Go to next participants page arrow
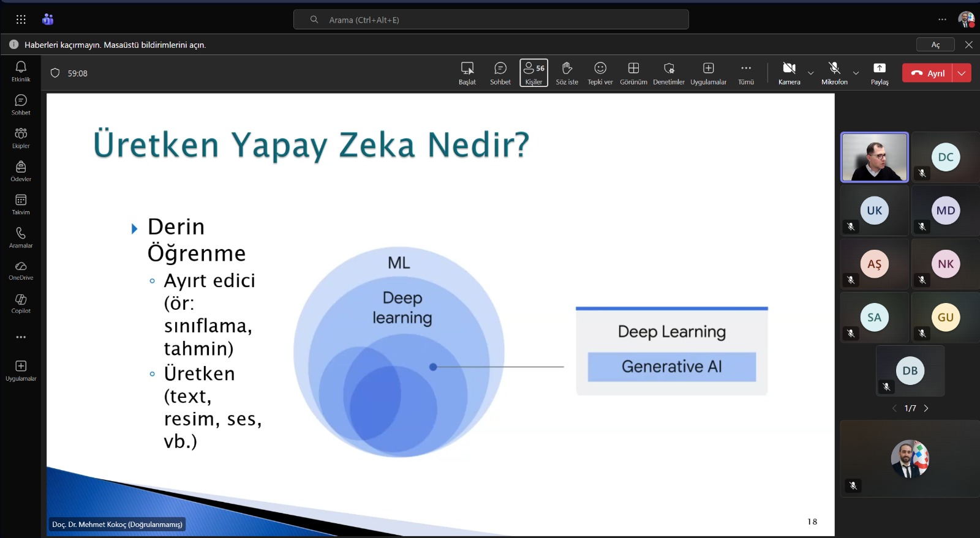The image size is (980, 538). (x=926, y=408)
